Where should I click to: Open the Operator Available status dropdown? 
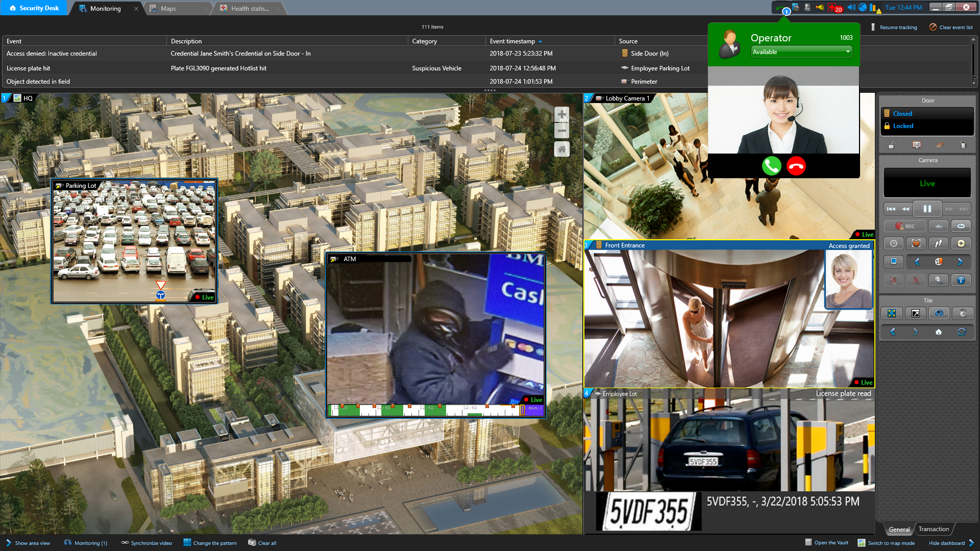coord(801,52)
